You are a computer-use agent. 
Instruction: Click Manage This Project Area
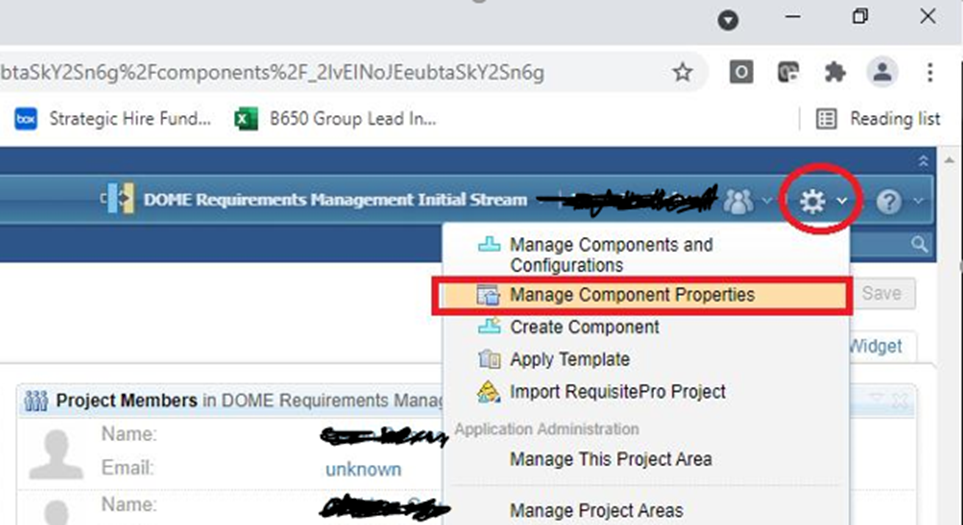point(610,459)
